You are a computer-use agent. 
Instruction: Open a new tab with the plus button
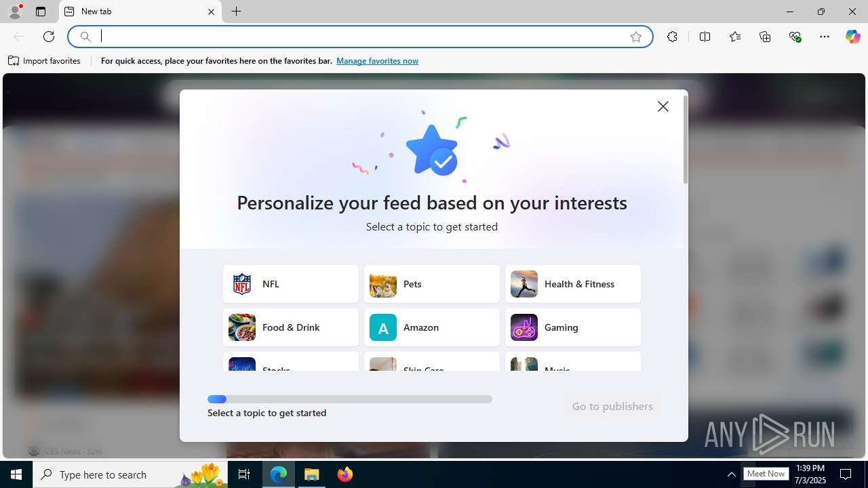(x=236, y=12)
